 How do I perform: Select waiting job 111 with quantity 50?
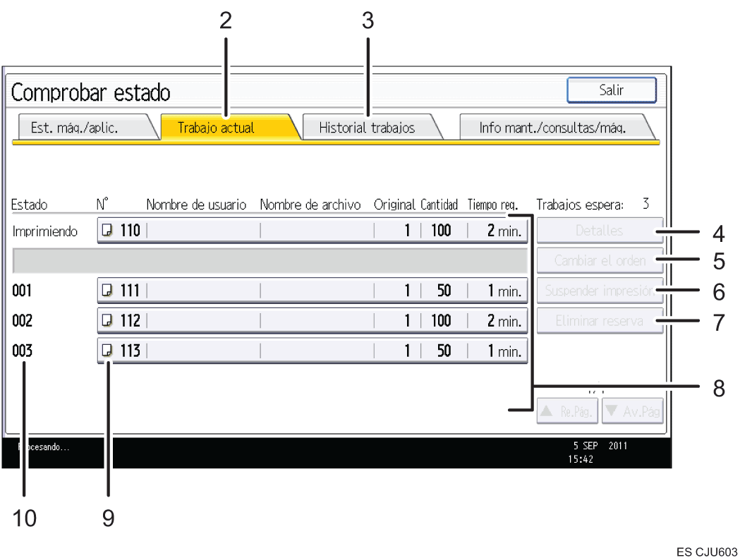312,290
